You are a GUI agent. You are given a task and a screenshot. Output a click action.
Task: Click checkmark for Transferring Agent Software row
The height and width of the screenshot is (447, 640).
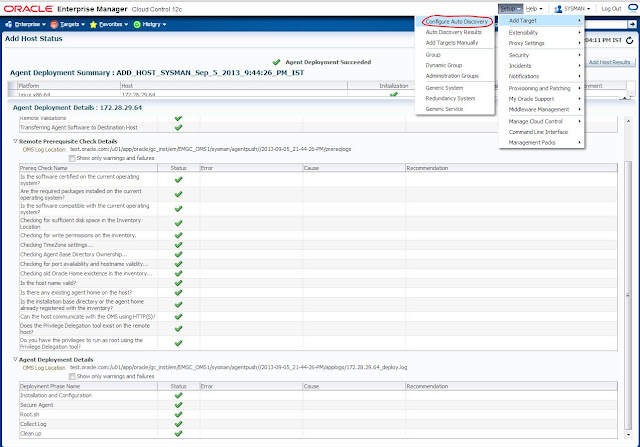tap(178, 127)
